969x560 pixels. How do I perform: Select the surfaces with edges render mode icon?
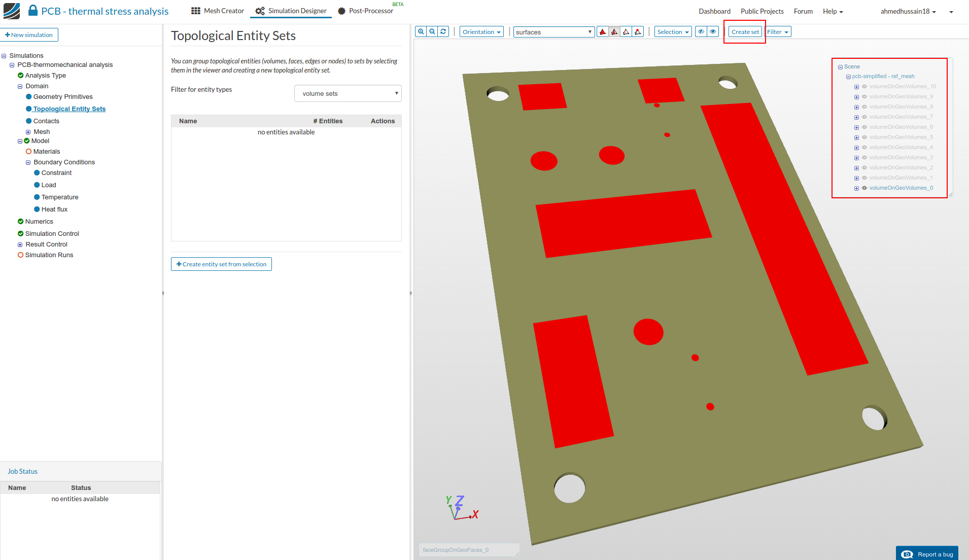(x=614, y=32)
